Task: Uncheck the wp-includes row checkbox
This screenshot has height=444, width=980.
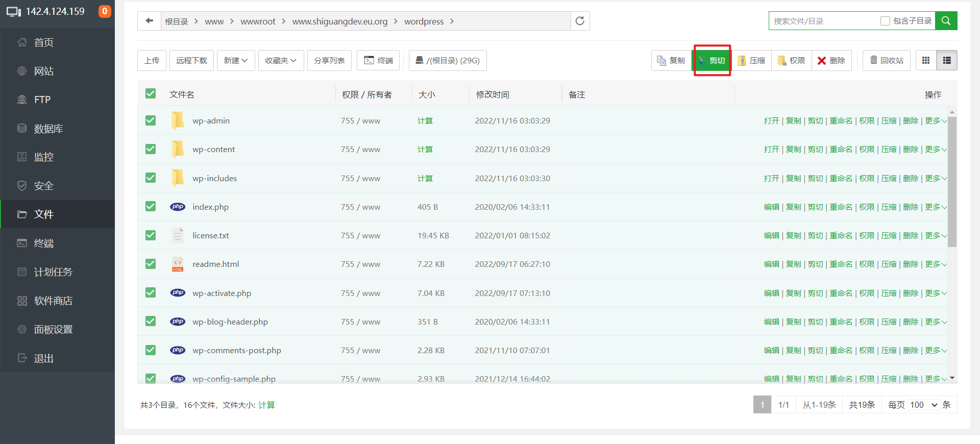Action: tap(151, 178)
